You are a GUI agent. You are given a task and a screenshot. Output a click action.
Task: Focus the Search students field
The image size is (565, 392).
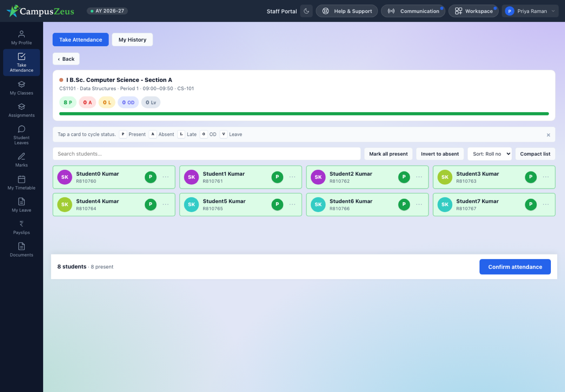point(207,154)
